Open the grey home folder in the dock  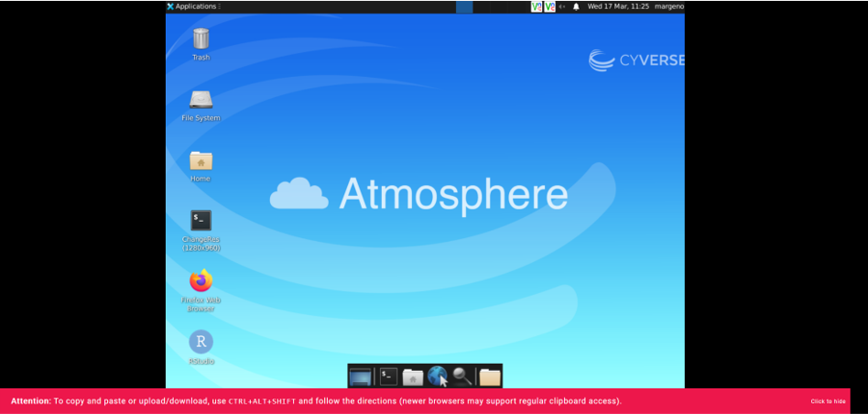point(412,377)
